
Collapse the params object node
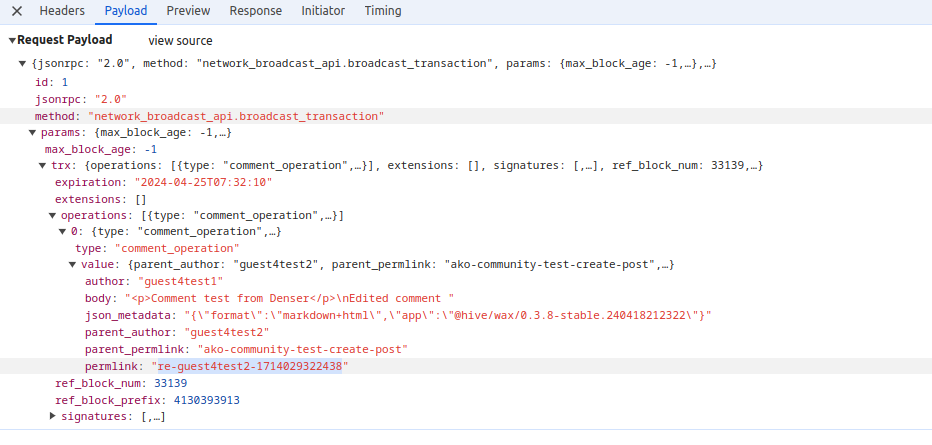[x=32, y=132]
